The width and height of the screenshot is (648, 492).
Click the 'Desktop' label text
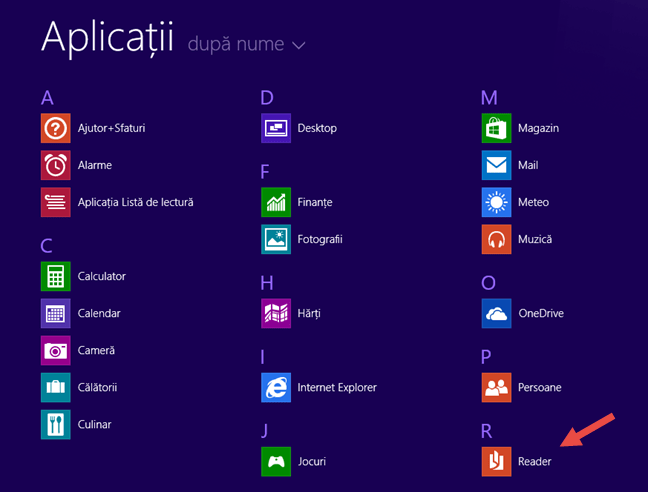pos(317,128)
